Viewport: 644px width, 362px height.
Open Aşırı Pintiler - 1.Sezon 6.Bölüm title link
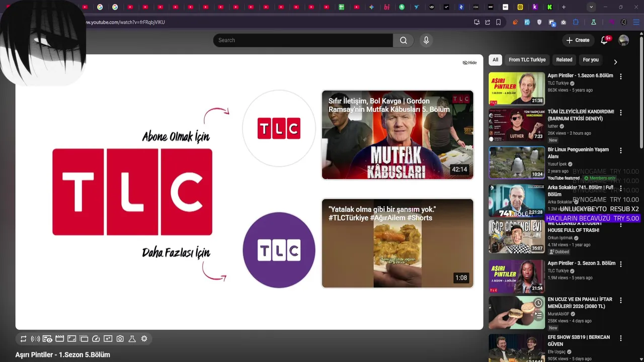coord(580,75)
